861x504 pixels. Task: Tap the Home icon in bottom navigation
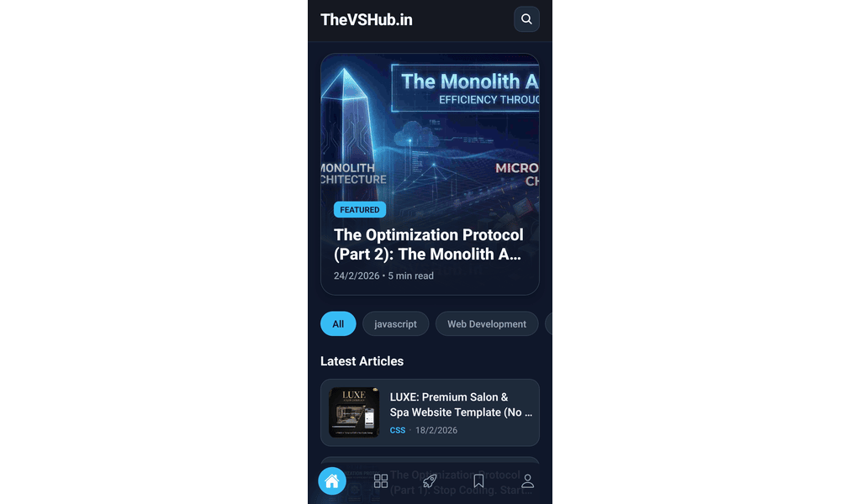tap(332, 481)
